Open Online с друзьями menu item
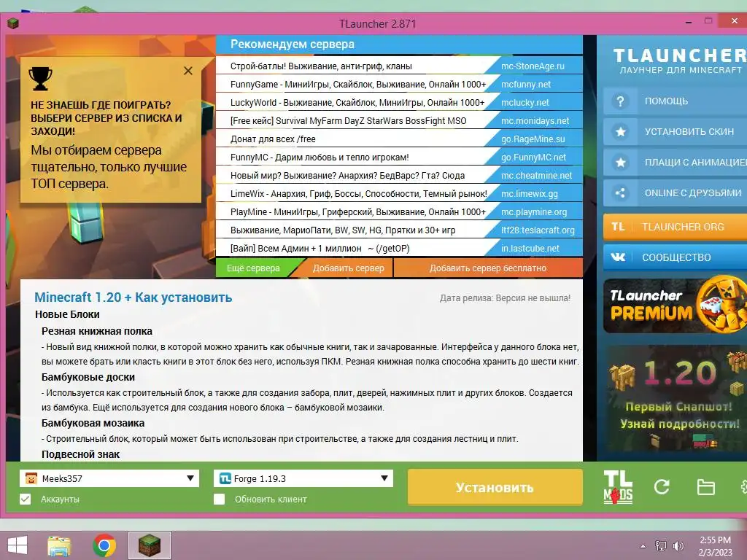The image size is (747, 560). [675, 192]
